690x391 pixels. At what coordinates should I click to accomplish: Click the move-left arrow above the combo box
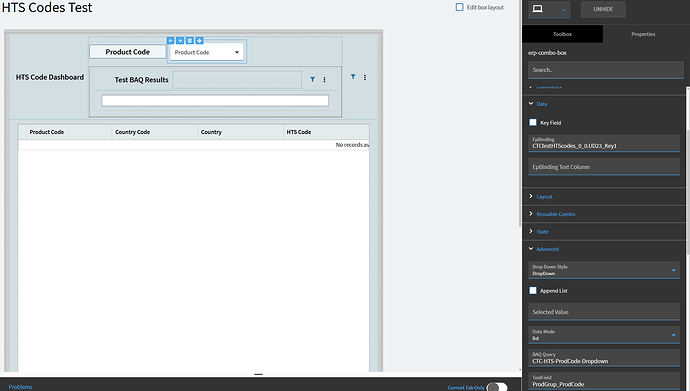[171, 40]
